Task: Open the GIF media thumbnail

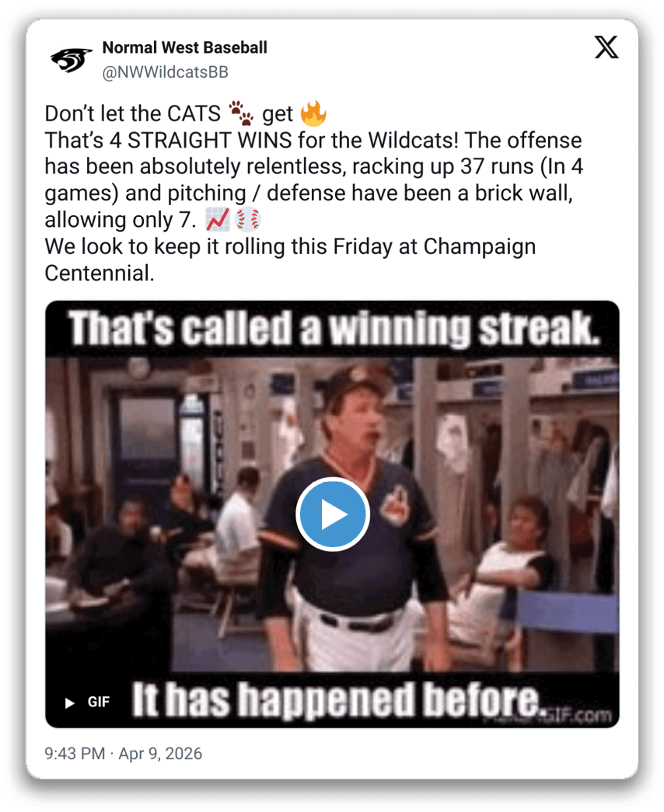Action: [332, 514]
